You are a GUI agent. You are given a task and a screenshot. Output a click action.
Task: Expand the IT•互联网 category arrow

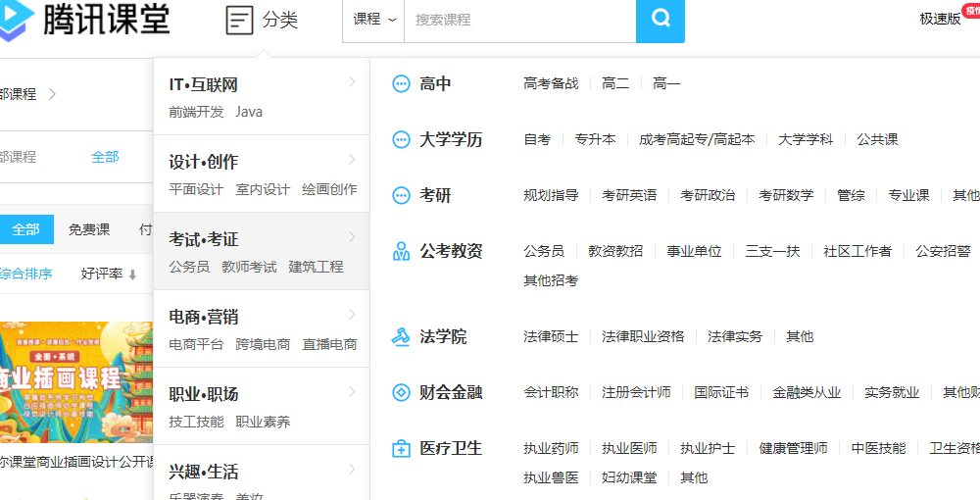[x=352, y=82]
